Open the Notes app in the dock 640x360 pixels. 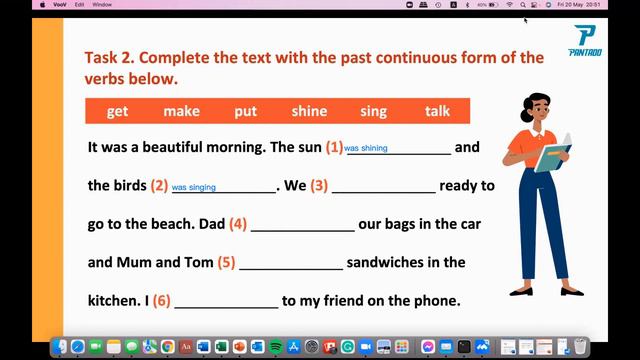coord(113,347)
